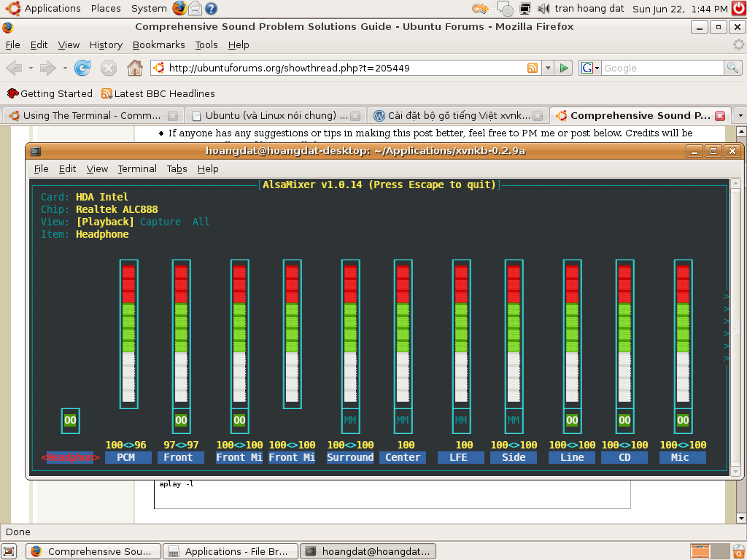Screen dimensions: 747x560
Task: Click the Surround volume bar
Action: pyautogui.click(x=350, y=334)
